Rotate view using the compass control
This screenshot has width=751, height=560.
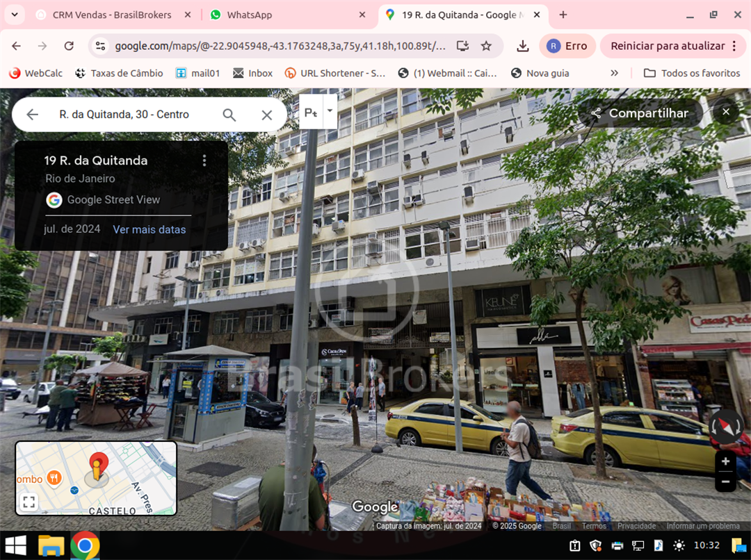point(727,426)
